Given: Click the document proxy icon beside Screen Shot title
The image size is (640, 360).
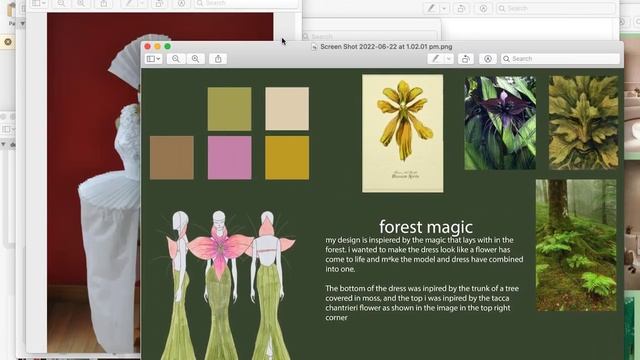Looking at the screenshot, I should [314, 47].
